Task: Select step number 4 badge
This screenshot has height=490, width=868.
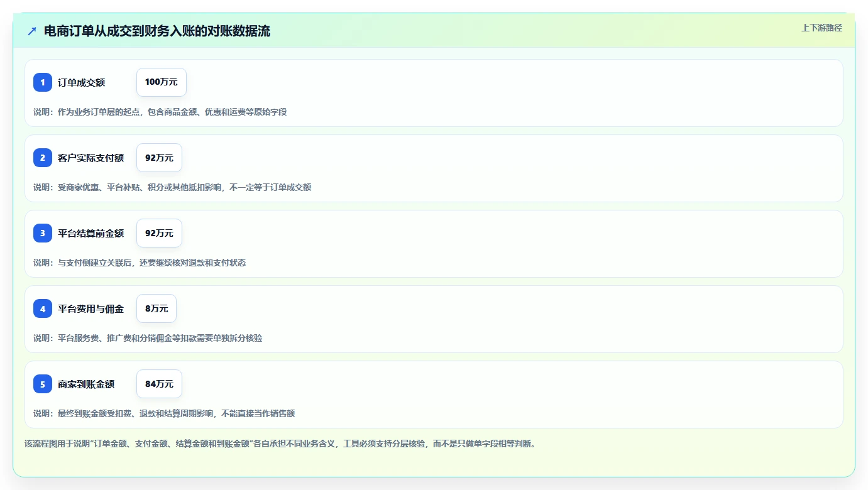Action: click(x=43, y=308)
